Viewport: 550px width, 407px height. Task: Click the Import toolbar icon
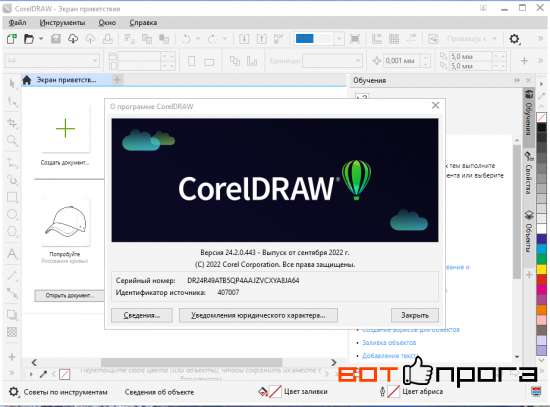coord(244,39)
